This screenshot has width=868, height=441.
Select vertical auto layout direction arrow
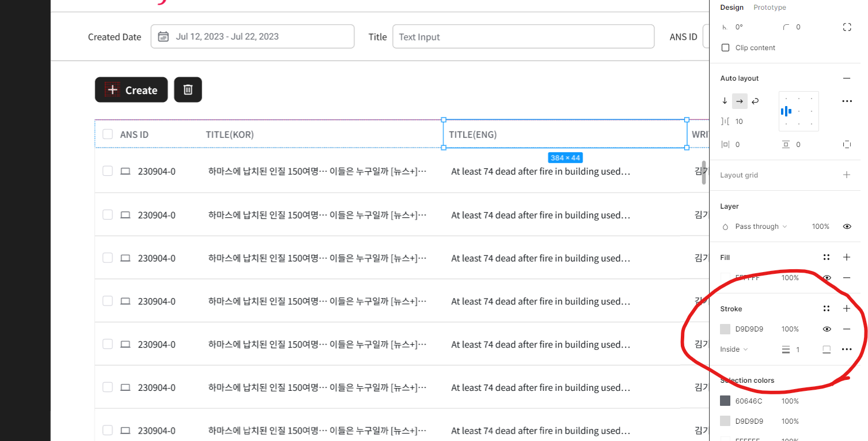point(725,101)
